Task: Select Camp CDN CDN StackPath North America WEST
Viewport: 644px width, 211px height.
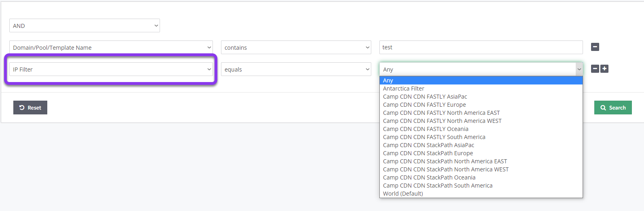Action: click(x=481, y=169)
